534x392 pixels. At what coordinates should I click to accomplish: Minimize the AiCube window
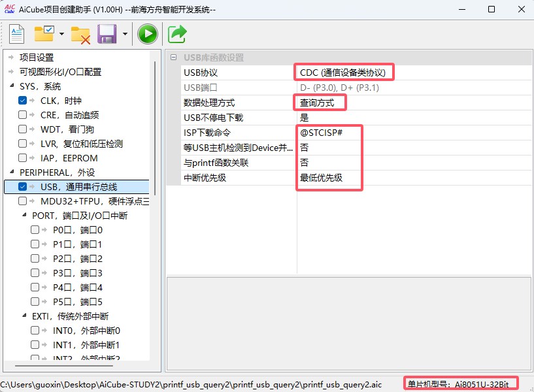pyautogui.click(x=462, y=9)
